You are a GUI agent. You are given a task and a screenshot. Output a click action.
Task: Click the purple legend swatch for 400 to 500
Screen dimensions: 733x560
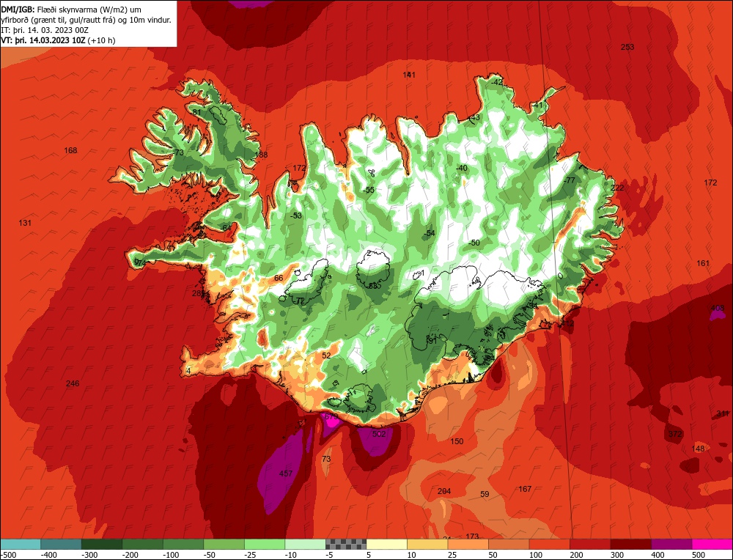[x=671, y=544]
